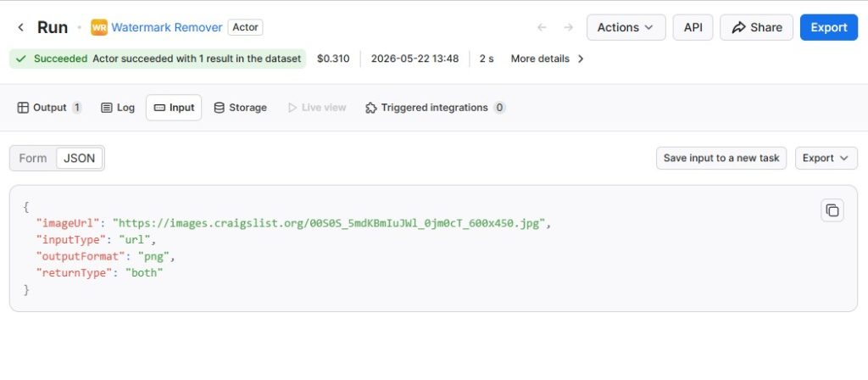Click the orange WR Watermark Remover logo
868x380 pixels.
tap(99, 27)
